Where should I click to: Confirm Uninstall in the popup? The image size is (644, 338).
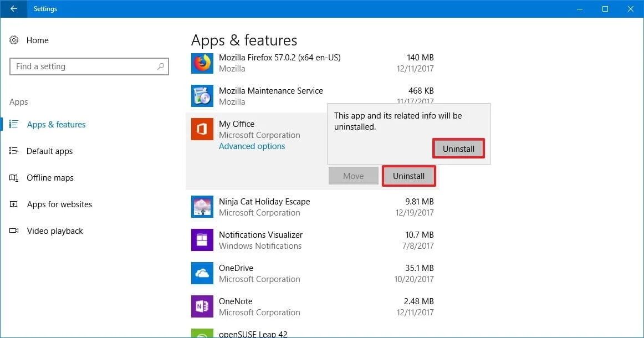458,148
